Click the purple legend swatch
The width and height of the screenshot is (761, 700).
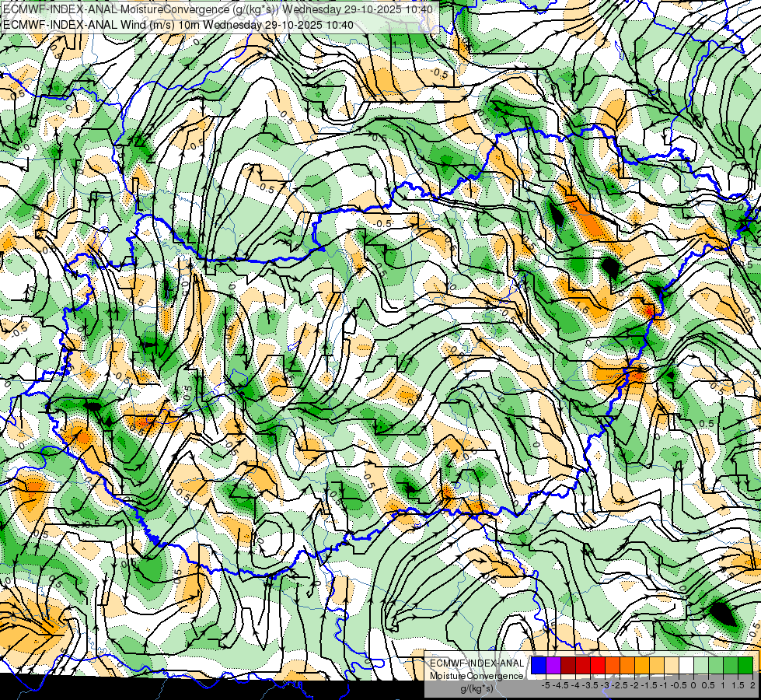click(553, 665)
